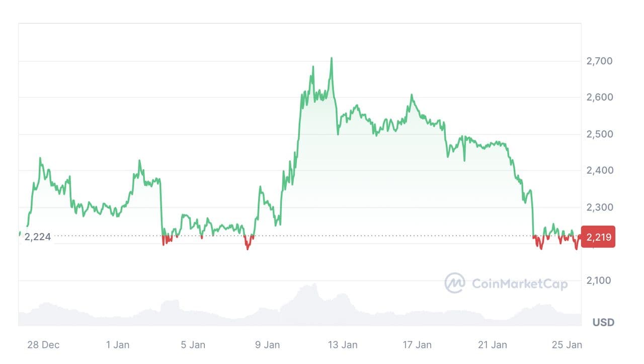Screen dimensions: 644x364
Task: Click the 2,600 price axis label
Action: point(599,97)
